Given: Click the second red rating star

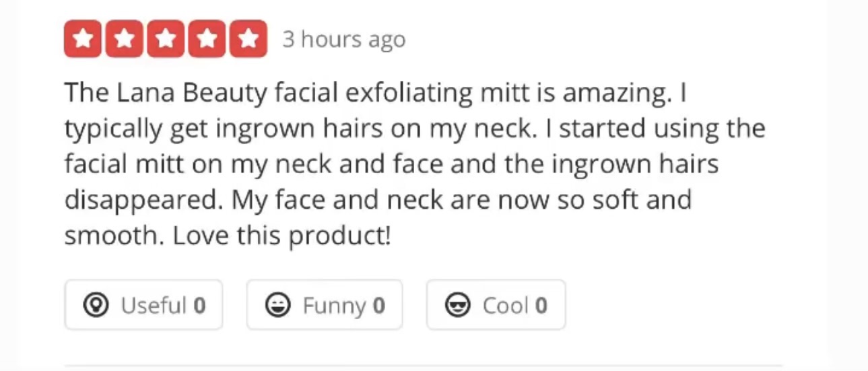Looking at the screenshot, I should [x=125, y=39].
